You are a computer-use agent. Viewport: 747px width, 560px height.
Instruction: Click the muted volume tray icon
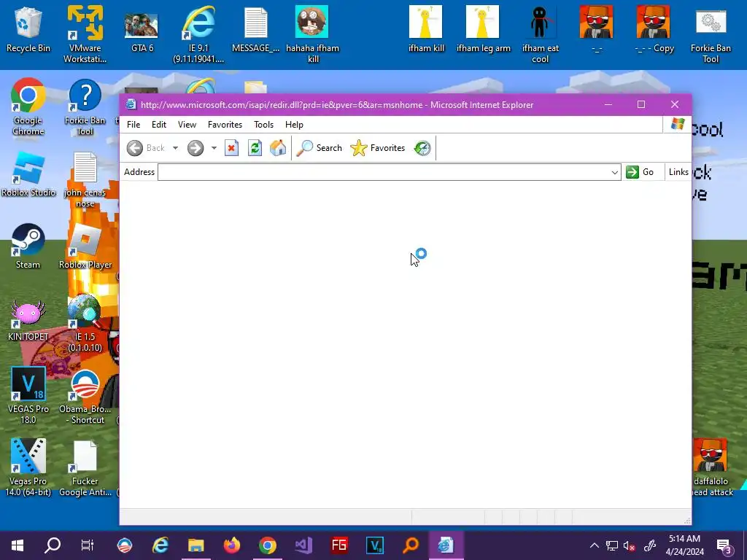(x=630, y=545)
